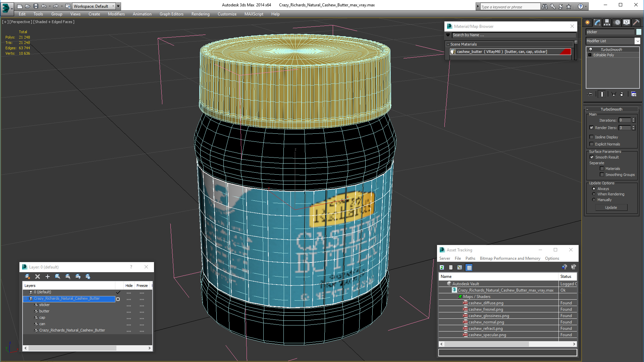
Task: Enable Explicit Normals checkbox
Action: [x=592, y=144]
